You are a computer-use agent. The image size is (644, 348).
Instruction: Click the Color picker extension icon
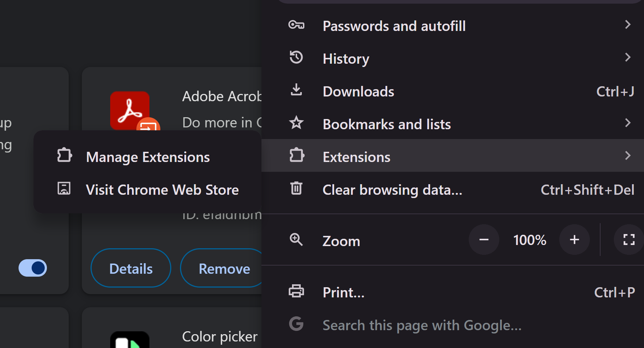(130, 340)
